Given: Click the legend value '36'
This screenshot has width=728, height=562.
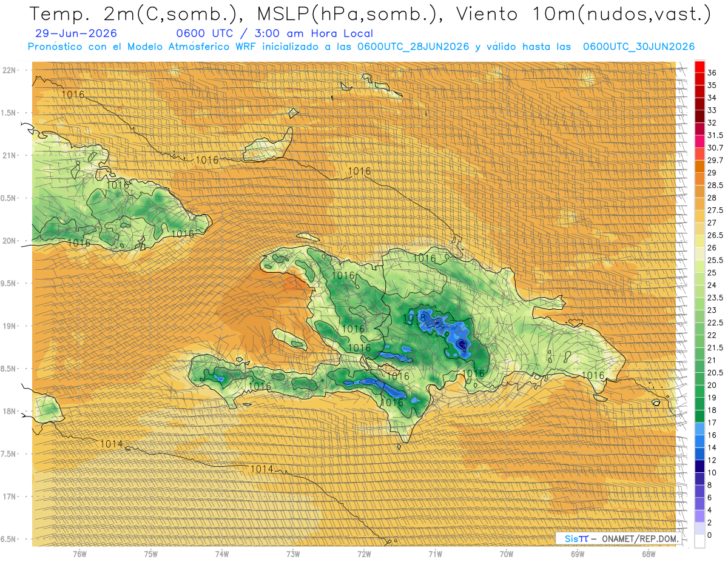Looking at the screenshot, I should point(712,73).
